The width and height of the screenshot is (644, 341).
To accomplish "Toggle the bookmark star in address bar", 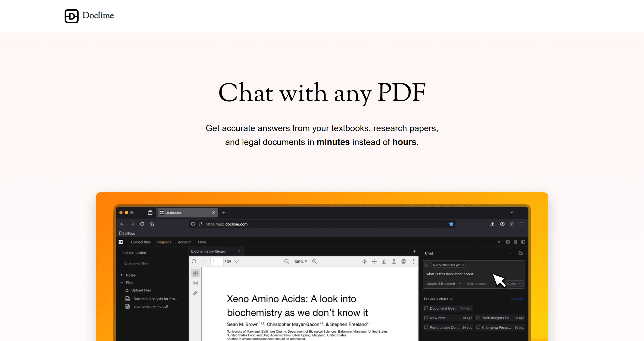I will point(451,224).
